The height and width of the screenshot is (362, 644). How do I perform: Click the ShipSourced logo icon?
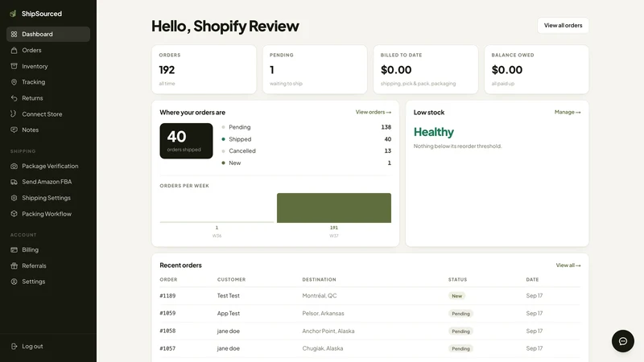(x=13, y=14)
